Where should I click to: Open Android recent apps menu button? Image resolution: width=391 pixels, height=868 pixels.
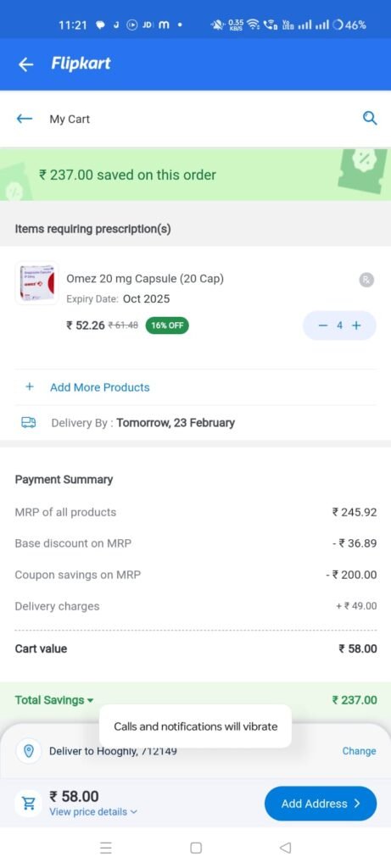[106, 848]
